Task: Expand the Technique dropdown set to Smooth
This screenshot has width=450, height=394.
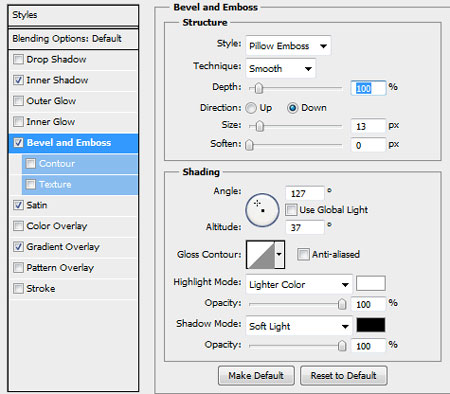Action: (x=281, y=69)
